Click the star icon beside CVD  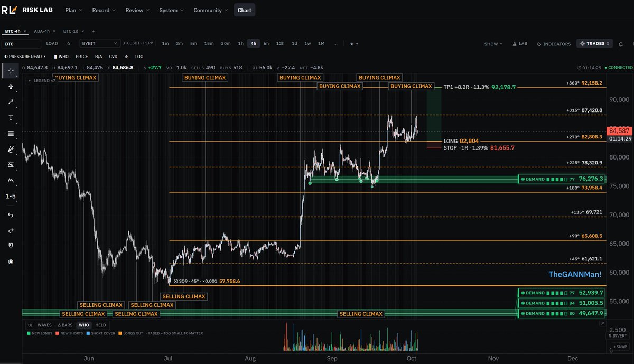(x=126, y=56)
